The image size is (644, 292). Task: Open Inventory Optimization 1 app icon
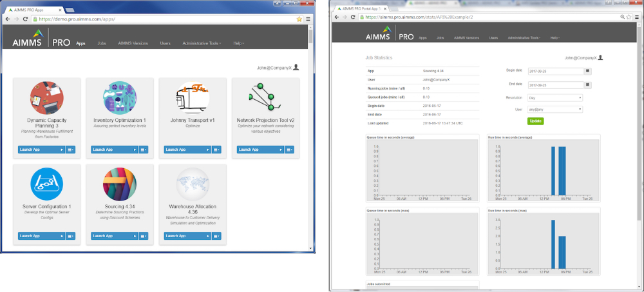tap(120, 98)
